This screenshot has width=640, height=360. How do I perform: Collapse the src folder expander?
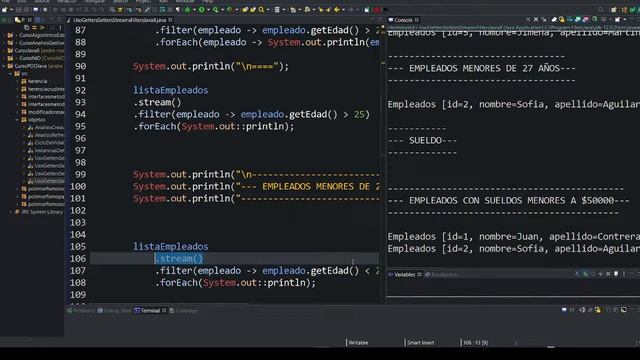pos(10,73)
